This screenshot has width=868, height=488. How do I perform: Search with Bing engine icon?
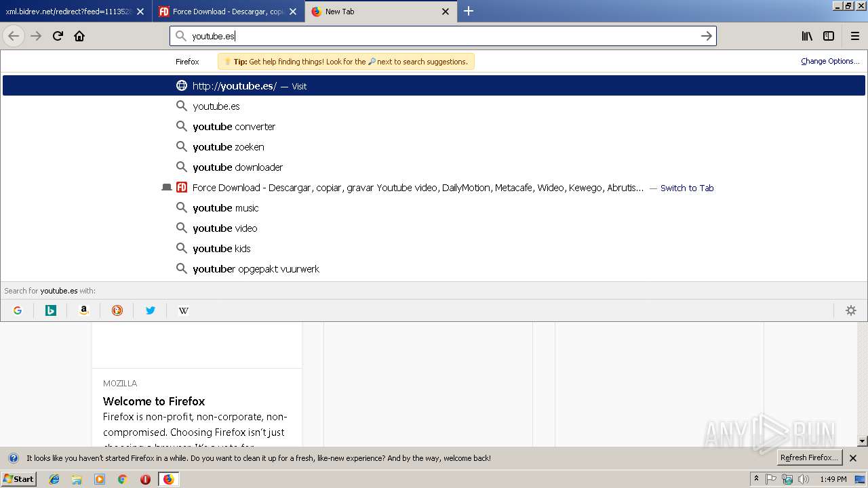click(51, 310)
